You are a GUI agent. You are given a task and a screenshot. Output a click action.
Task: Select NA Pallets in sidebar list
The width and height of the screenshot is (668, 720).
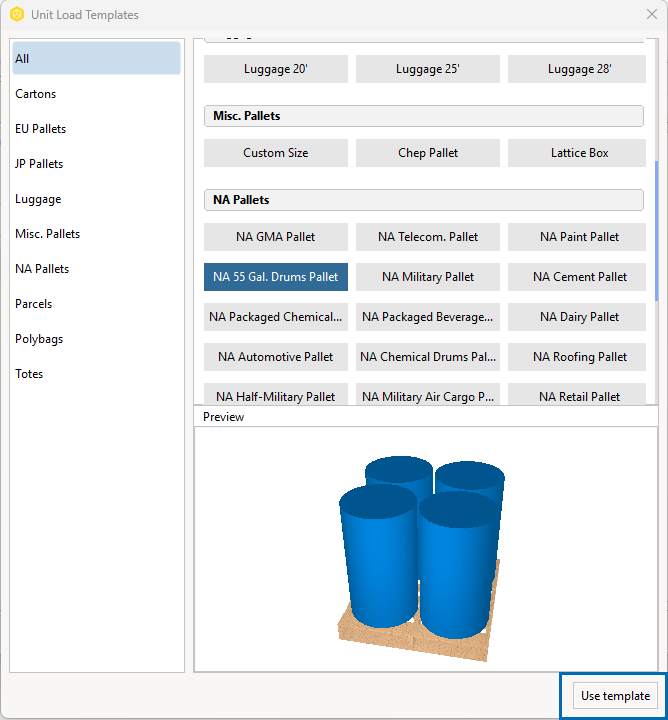96,269
